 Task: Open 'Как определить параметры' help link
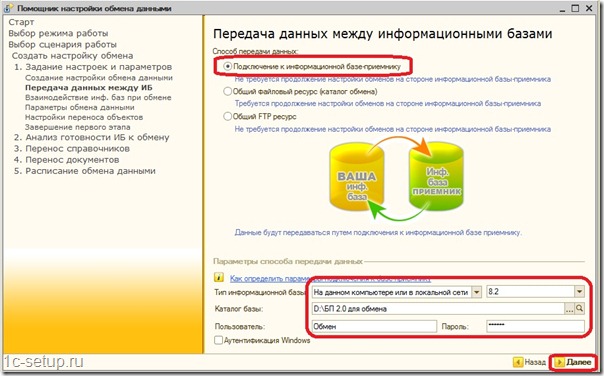coord(330,279)
